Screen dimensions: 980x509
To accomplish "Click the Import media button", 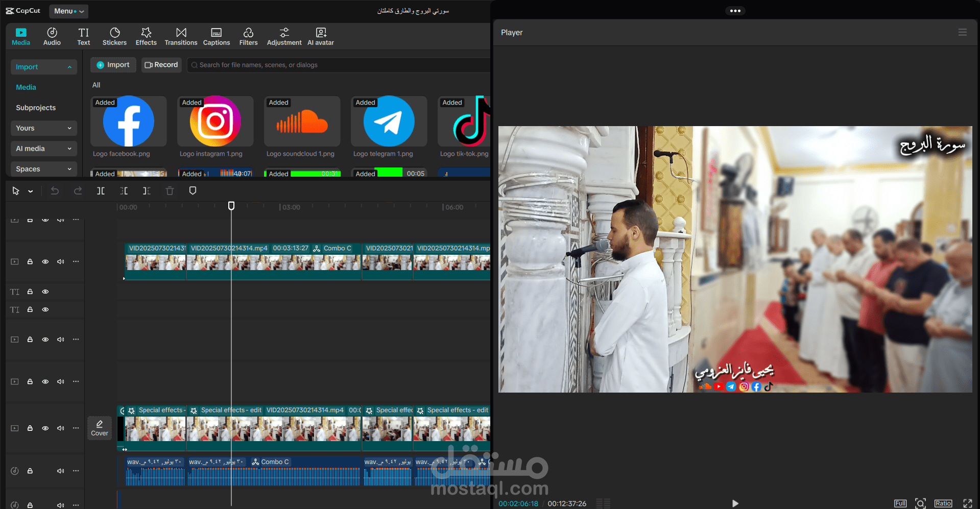I will (113, 65).
